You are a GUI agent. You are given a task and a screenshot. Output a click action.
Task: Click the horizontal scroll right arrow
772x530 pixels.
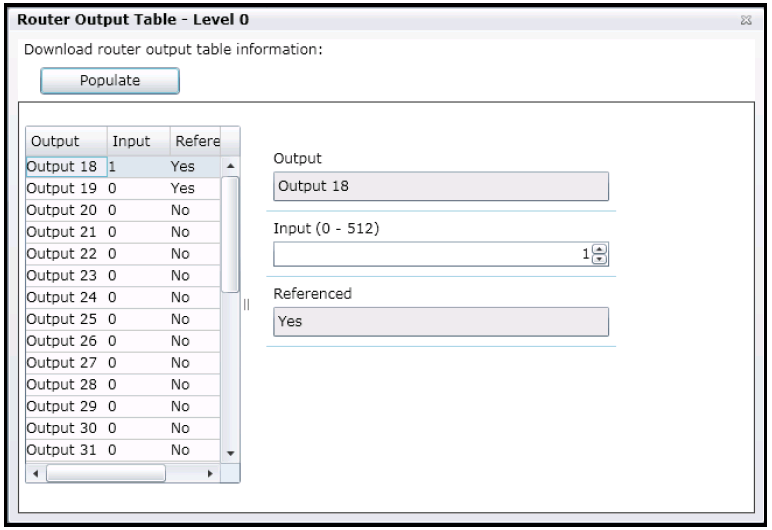[210, 474]
